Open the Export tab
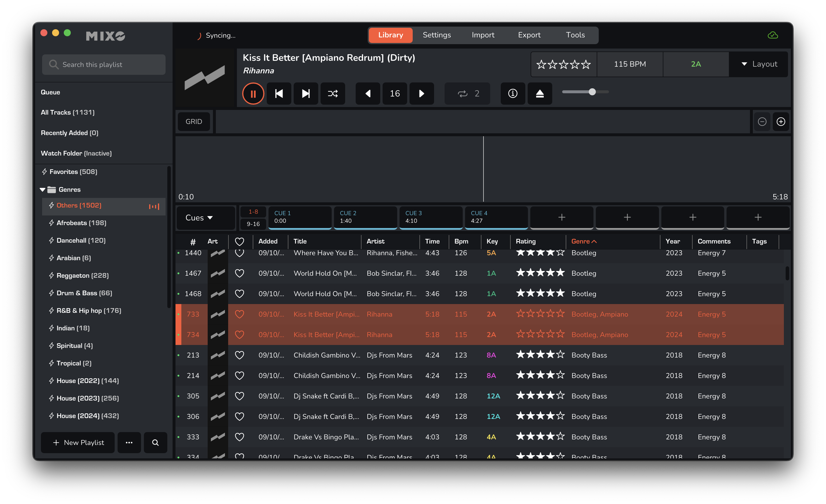 point(529,35)
